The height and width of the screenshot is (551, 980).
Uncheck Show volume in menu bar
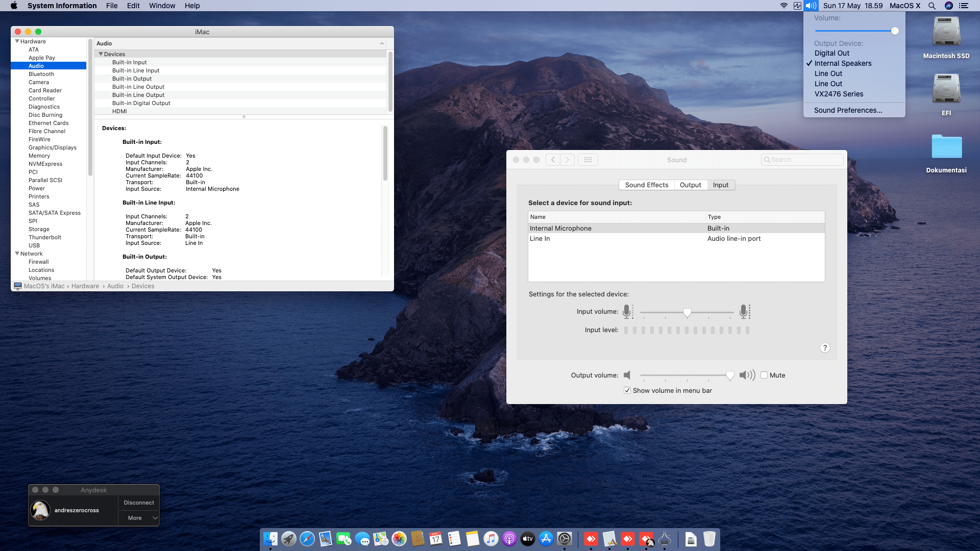[x=627, y=390]
